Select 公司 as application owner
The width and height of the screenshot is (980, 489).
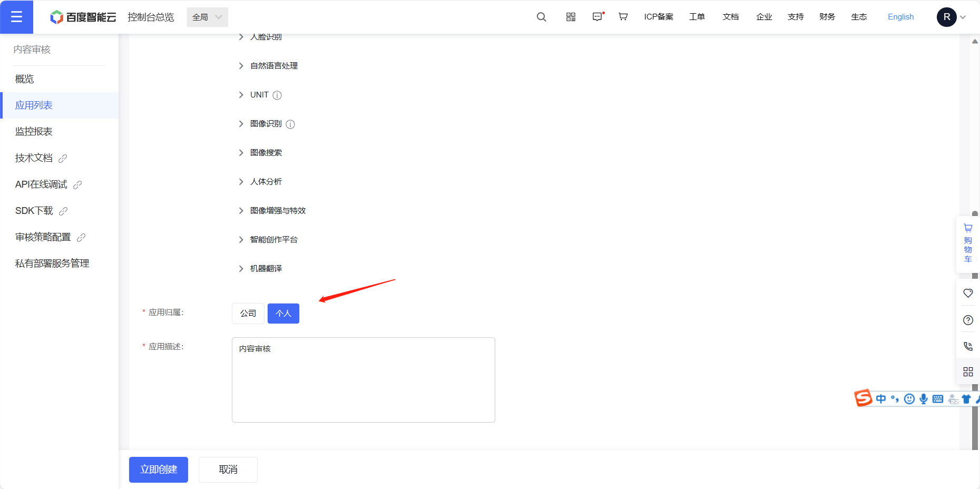point(248,314)
